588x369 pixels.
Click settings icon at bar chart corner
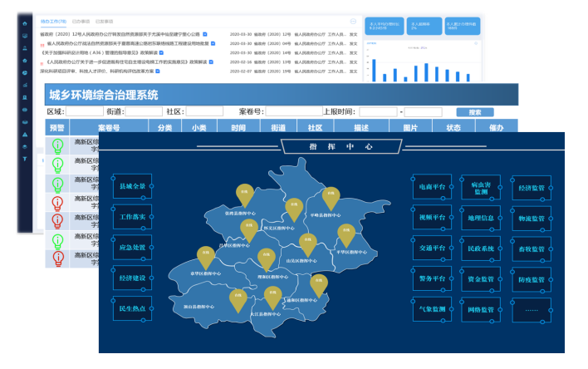(x=476, y=43)
